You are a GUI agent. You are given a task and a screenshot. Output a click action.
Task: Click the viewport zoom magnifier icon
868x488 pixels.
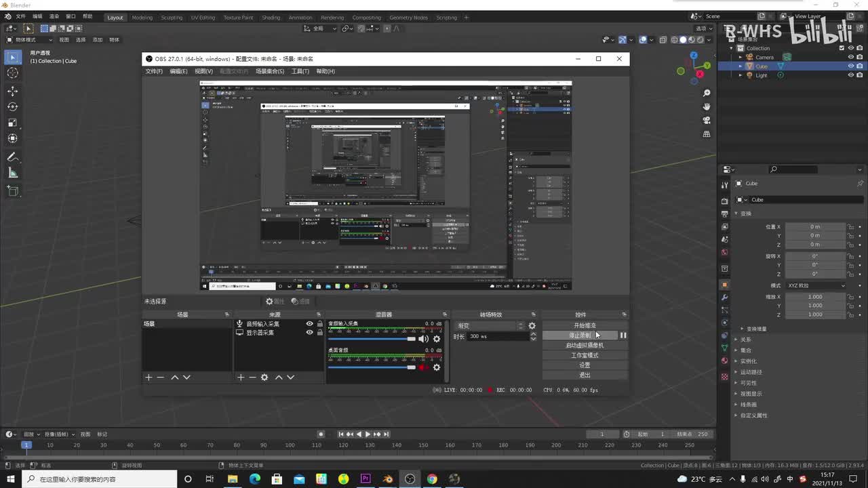[707, 93]
